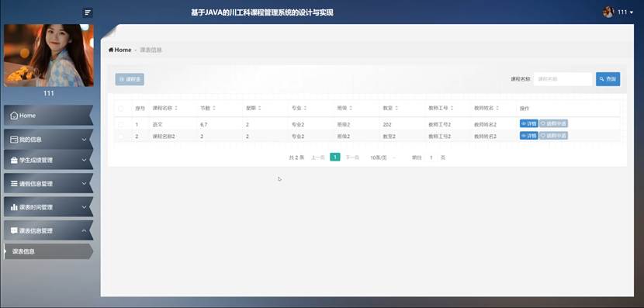Click the sidebar profile photo

point(49,55)
